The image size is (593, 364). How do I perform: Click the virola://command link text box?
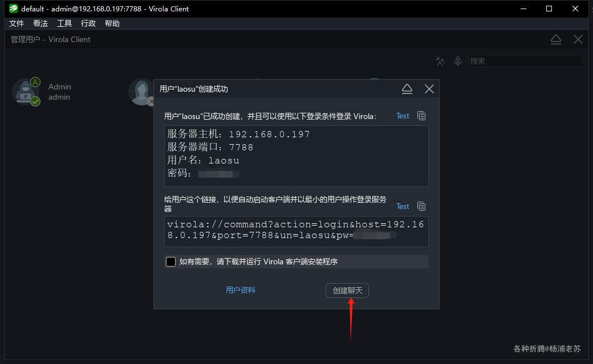(296, 231)
